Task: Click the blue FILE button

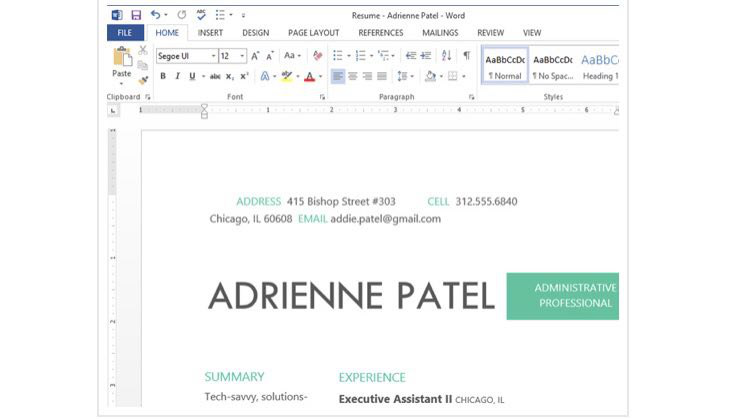Action: [x=125, y=33]
